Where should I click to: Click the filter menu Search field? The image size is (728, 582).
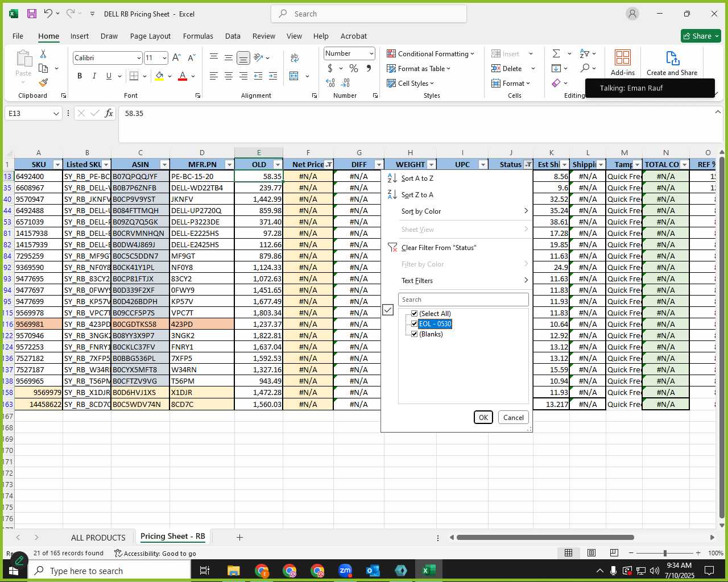[x=464, y=300]
